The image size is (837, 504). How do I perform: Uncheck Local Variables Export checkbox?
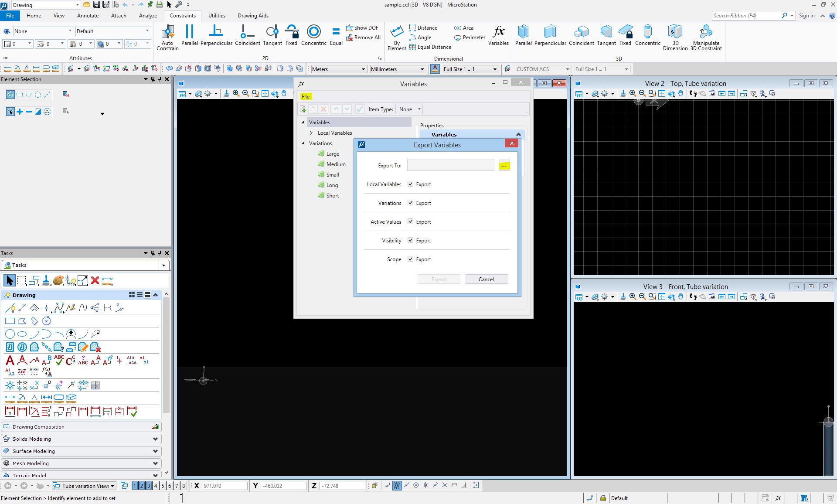410,184
